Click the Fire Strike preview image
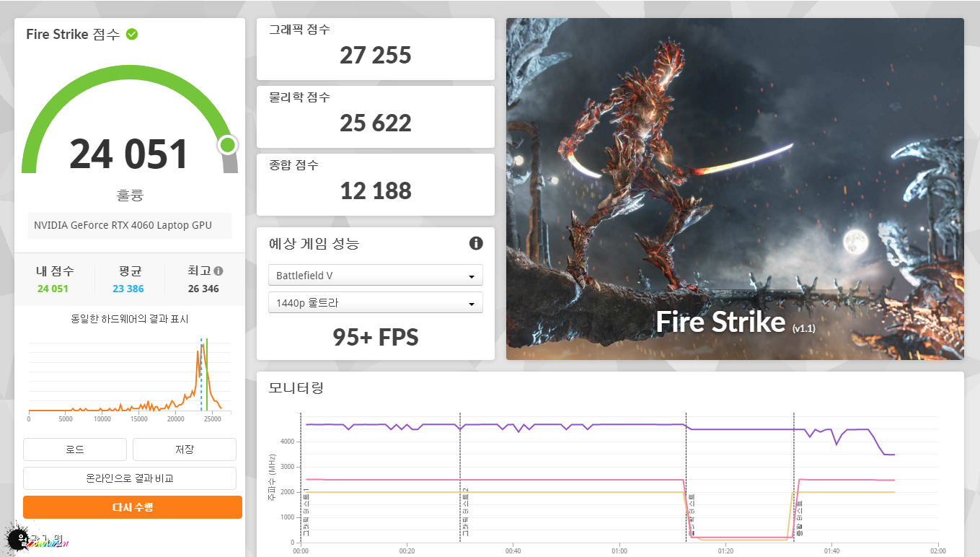 735,189
